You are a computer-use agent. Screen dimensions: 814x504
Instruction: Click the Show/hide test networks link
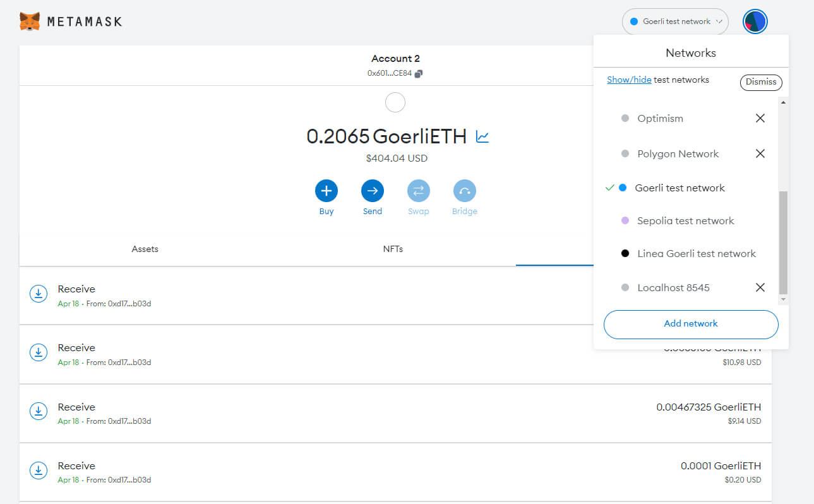pyautogui.click(x=629, y=80)
